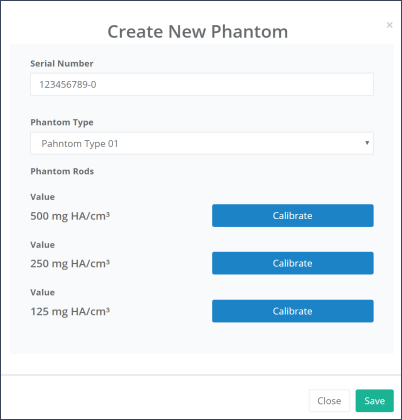Image resolution: width=402 pixels, height=420 pixels.
Task: Select the Phantom Type label
Action: tap(62, 122)
